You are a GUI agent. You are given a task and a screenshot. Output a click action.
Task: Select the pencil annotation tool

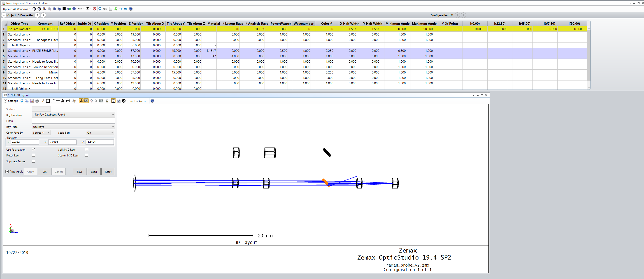click(43, 101)
